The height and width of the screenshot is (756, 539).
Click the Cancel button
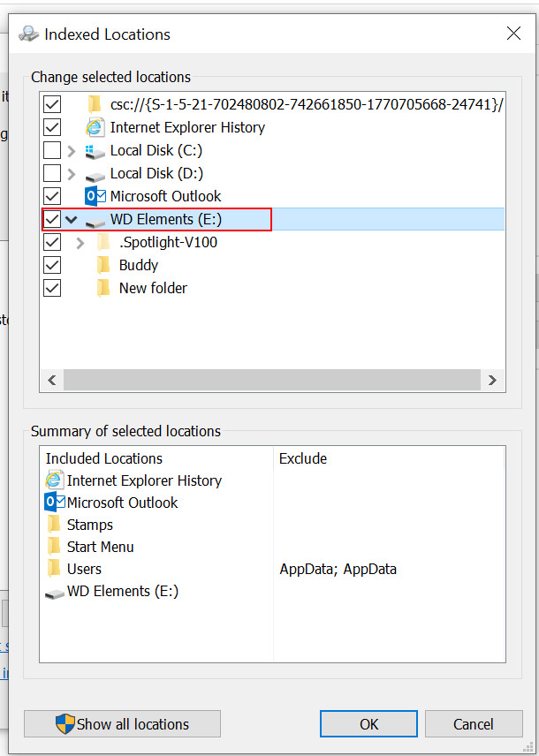point(474,724)
